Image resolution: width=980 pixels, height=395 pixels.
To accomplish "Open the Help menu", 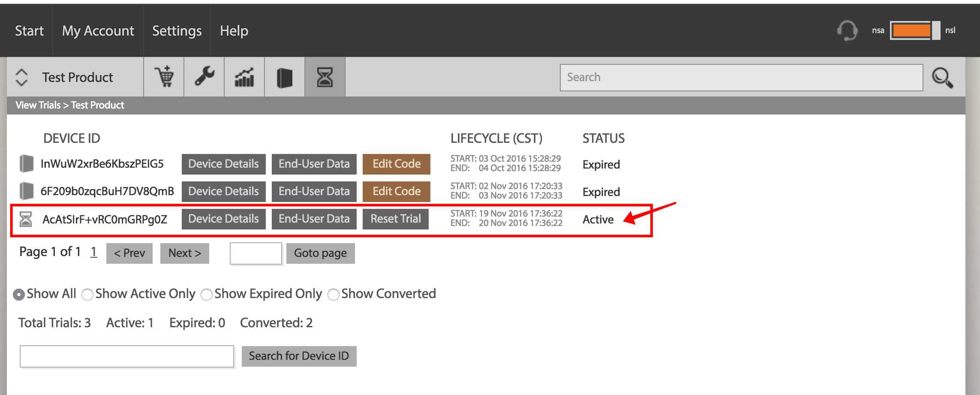I will pos(234,31).
